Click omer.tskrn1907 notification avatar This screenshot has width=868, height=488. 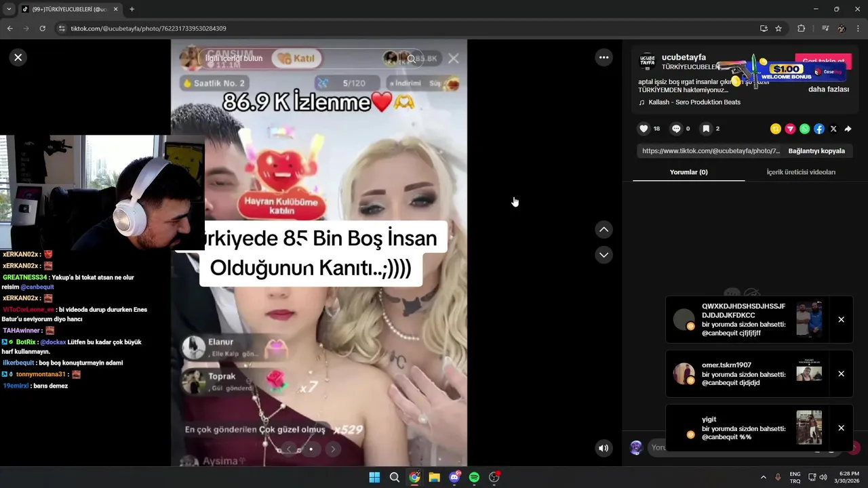(x=684, y=374)
